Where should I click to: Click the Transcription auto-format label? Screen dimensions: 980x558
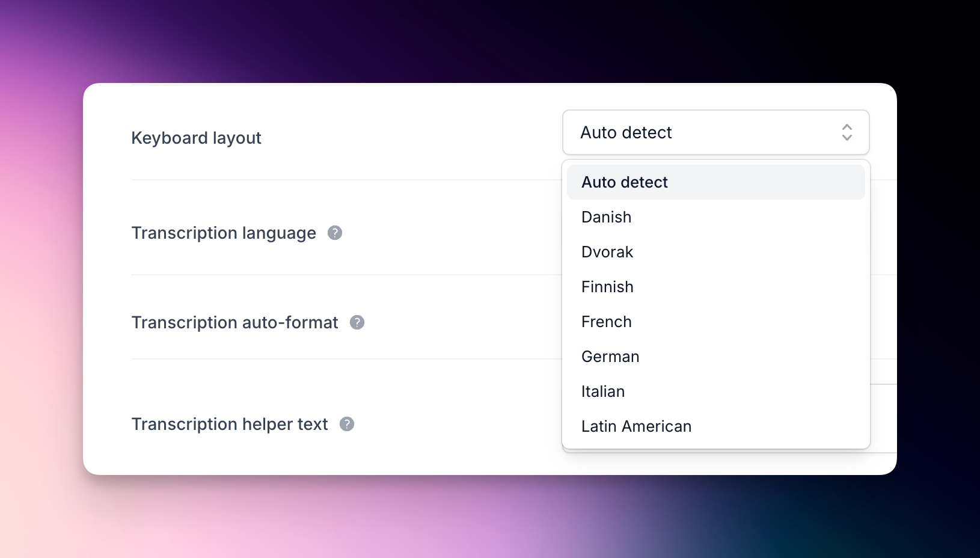pos(234,322)
